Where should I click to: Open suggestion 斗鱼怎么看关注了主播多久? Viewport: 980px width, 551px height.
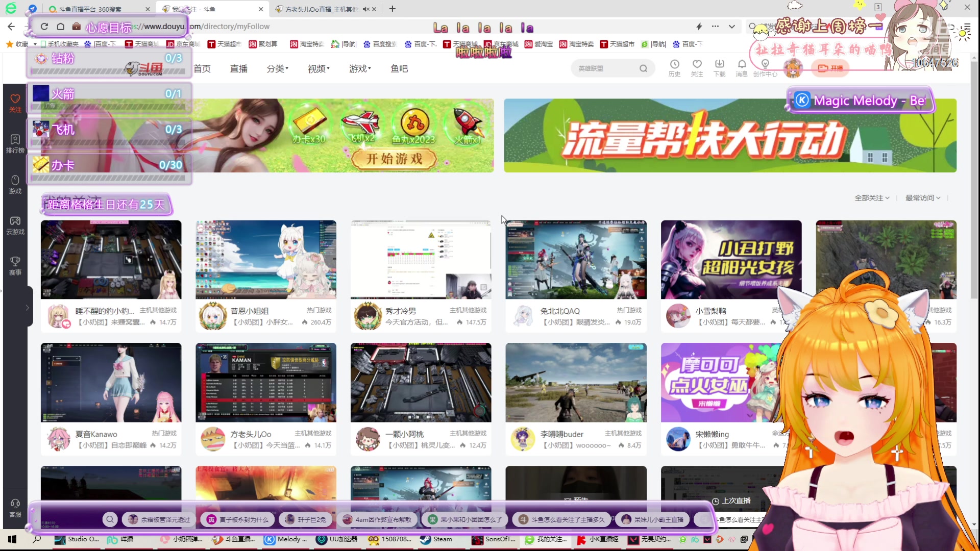pyautogui.click(x=561, y=519)
